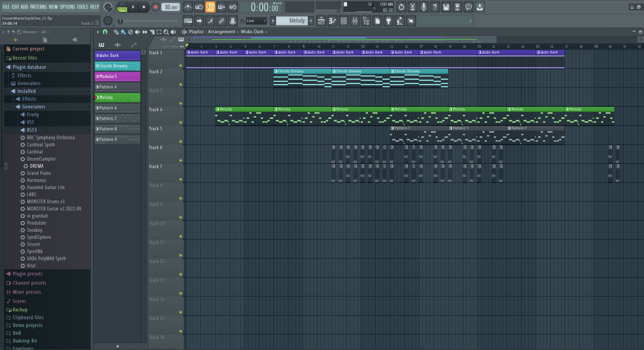Screen dimensions: 644x350
Task: Open the mixer view icon
Action: (x=355, y=21)
